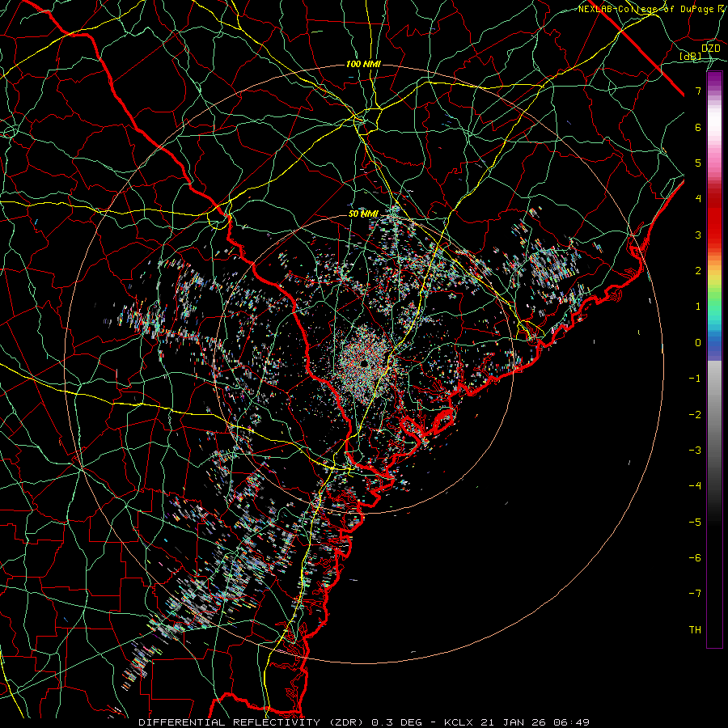
Task: Click the -1 value on color scale
Action: tap(695, 379)
